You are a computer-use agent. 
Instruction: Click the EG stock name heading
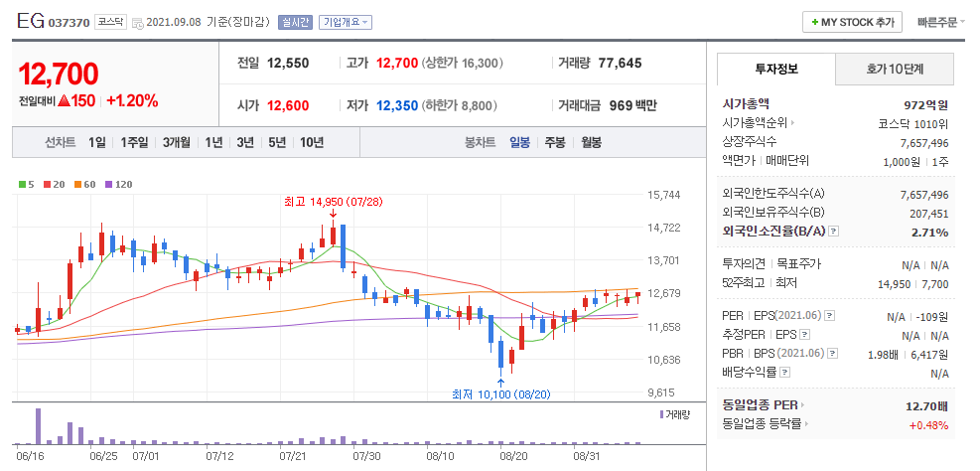[30, 21]
